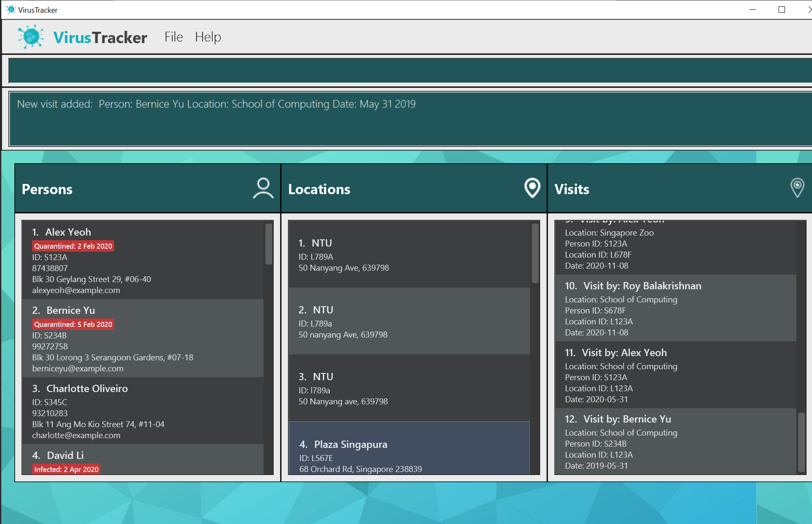Click the title bar VirusTracker app icon
Viewport: 812px width, 524px height.
click(x=11, y=9)
